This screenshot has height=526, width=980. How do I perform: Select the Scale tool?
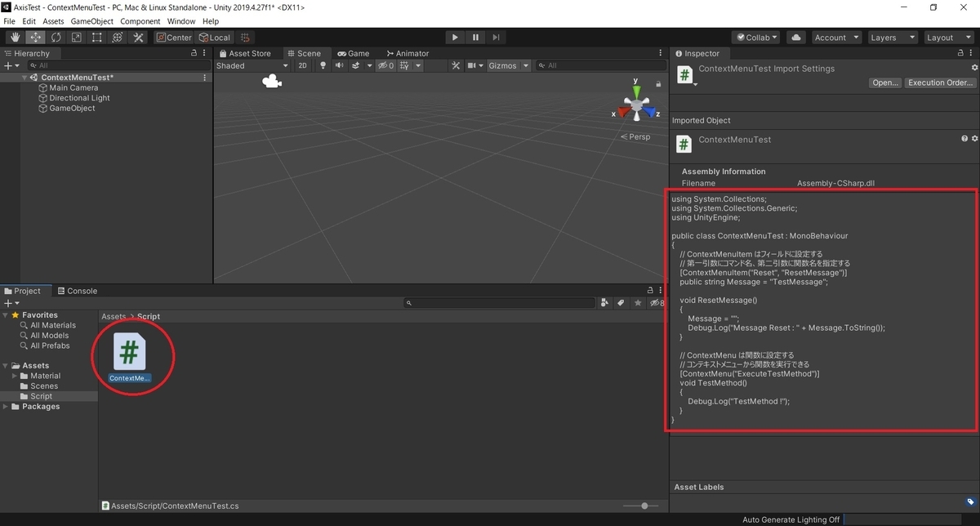pyautogui.click(x=76, y=37)
